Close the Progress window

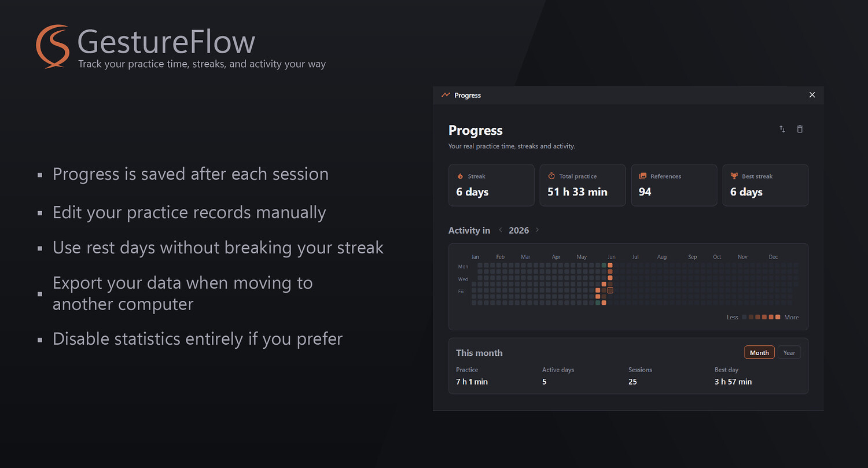click(x=812, y=95)
